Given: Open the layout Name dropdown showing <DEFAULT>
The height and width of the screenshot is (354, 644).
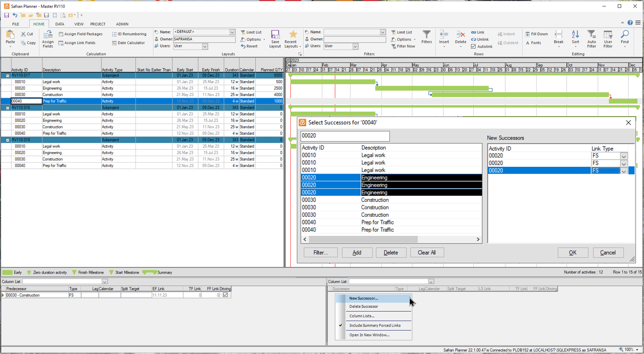Looking at the screenshot, I should tap(232, 32).
